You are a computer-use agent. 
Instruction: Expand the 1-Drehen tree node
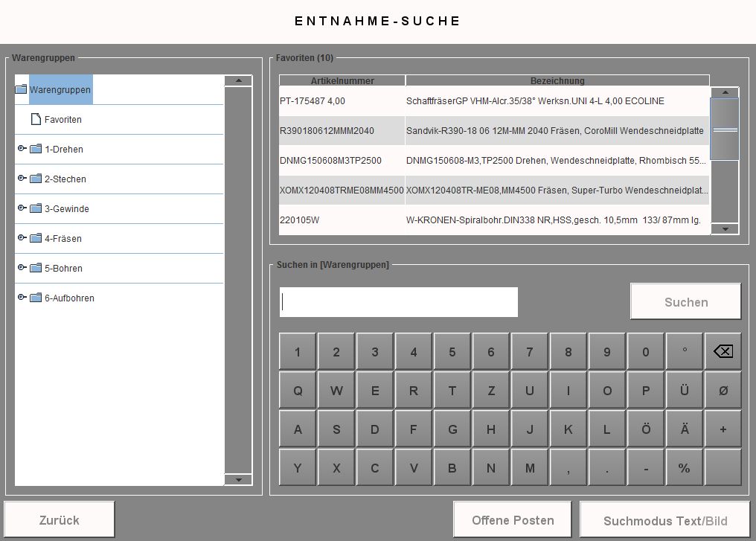22,149
